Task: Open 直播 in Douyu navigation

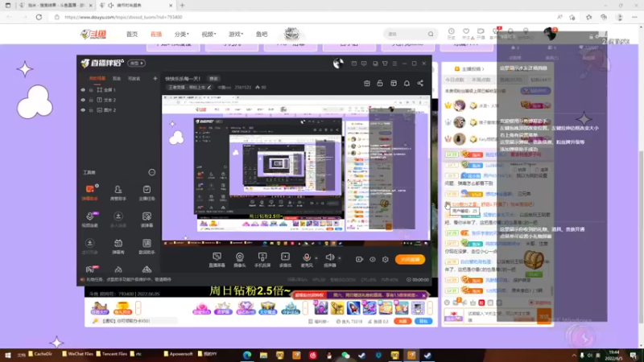Action: (156, 34)
